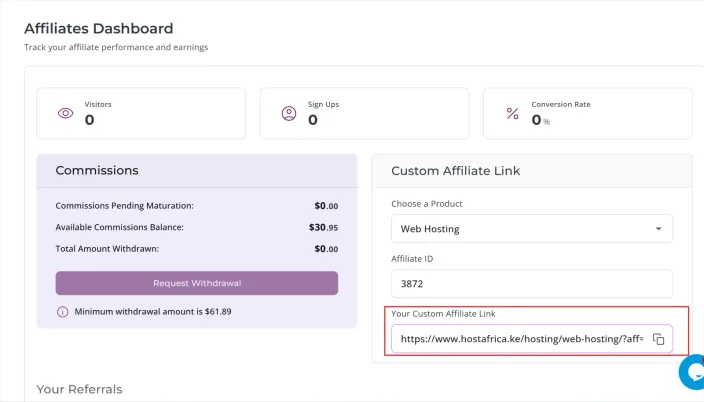Click the Conversion Rate value
Screen dimensions: 704x402
click(541, 120)
